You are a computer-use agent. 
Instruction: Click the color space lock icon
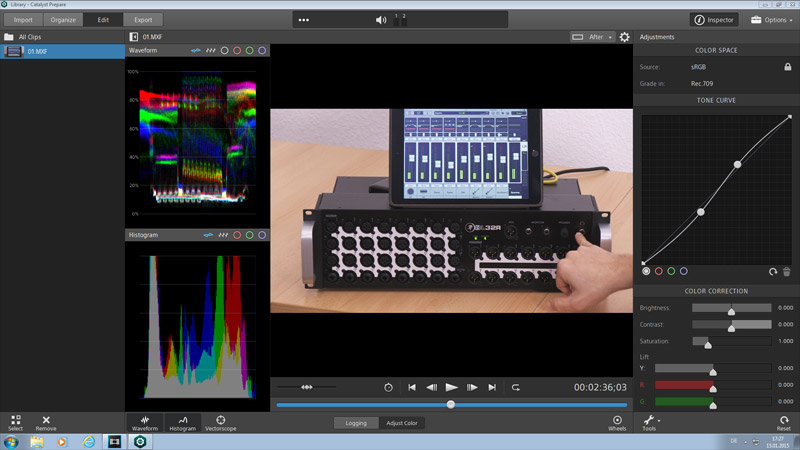[788, 66]
